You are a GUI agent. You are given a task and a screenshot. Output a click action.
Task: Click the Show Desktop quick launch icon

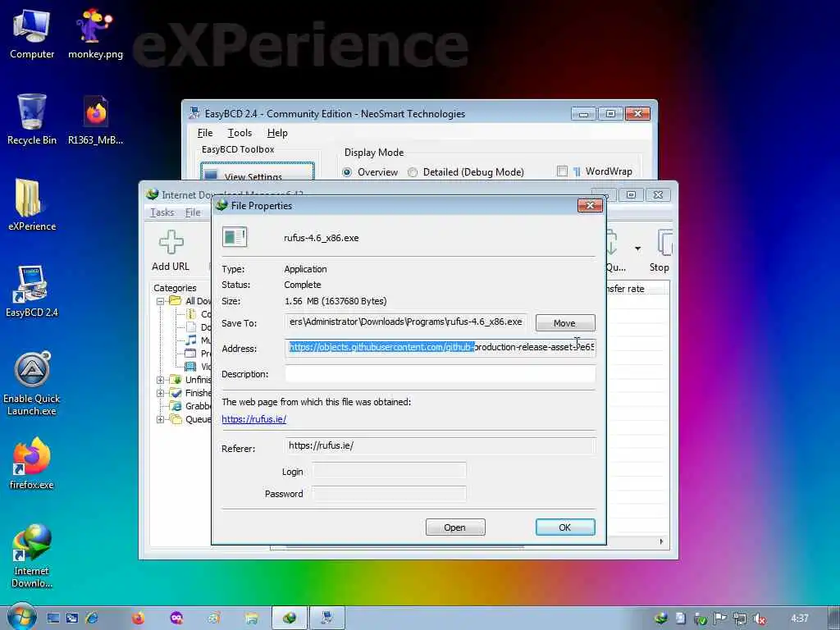[53, 619]
